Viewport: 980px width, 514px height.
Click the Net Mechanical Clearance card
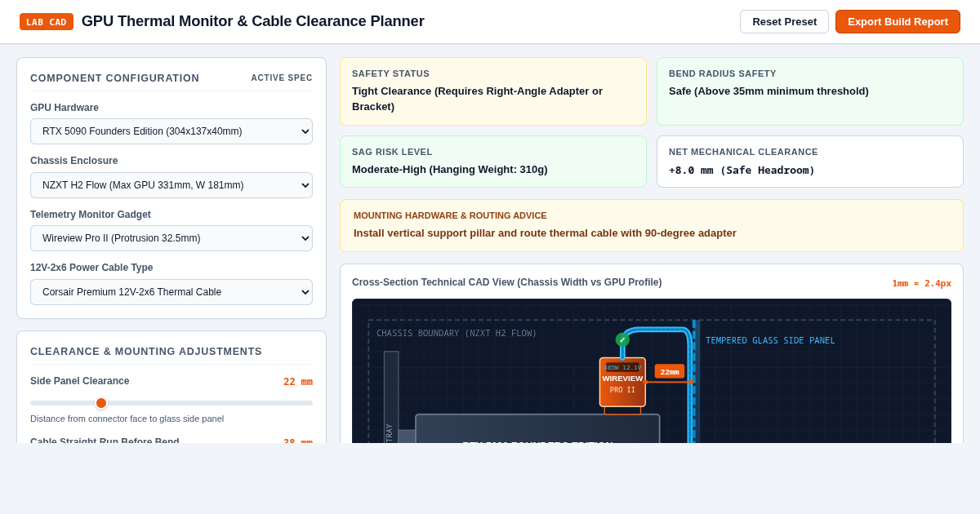pyautogui.click(x=810, y=162)
